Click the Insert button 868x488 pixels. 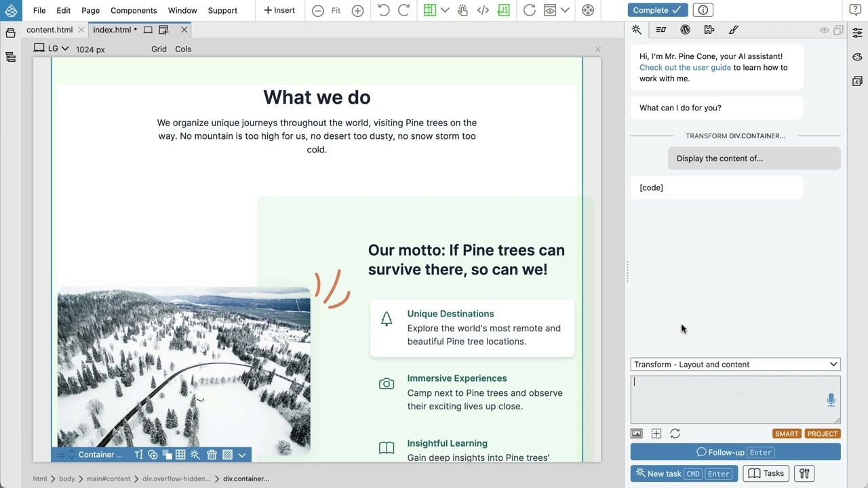pyautogui.click(x=279, y=10)
